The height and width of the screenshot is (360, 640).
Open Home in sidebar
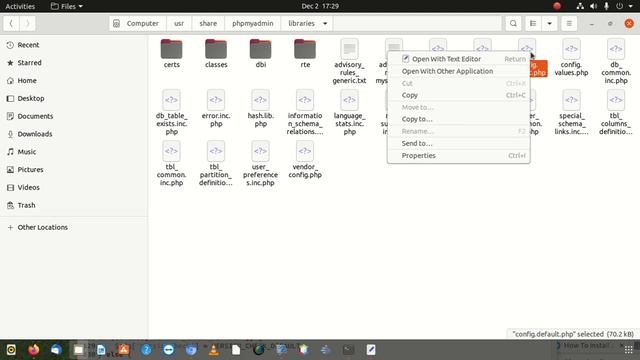coord(73,80)
